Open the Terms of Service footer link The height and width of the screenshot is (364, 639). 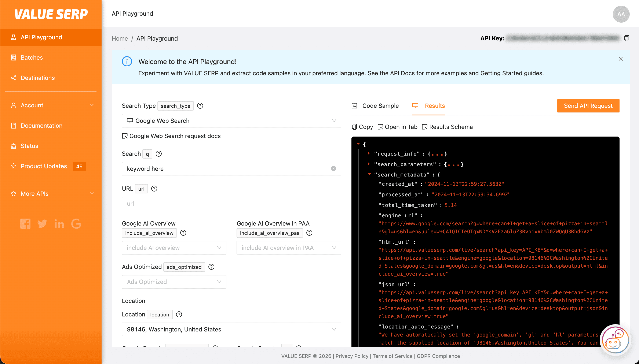click(x=392, y=356)
